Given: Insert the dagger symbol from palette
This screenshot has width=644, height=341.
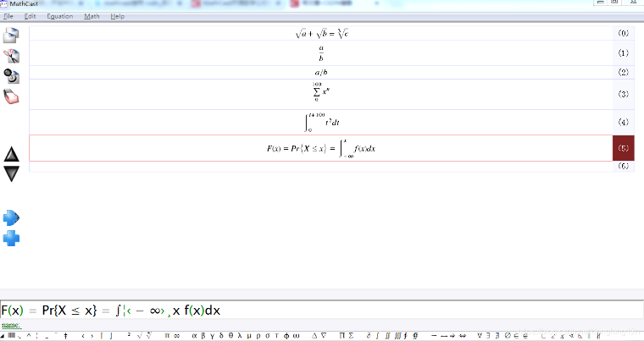Looking at the screenshot, I should (x=66, y=336).
